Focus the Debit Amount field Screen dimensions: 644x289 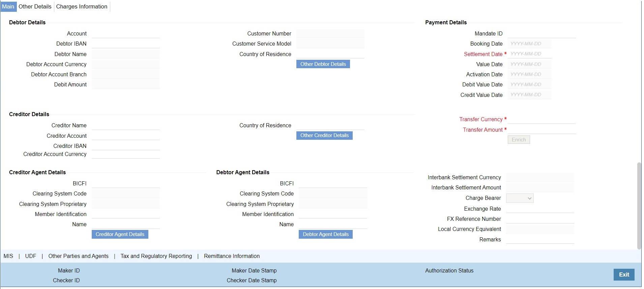click(126, 84)
